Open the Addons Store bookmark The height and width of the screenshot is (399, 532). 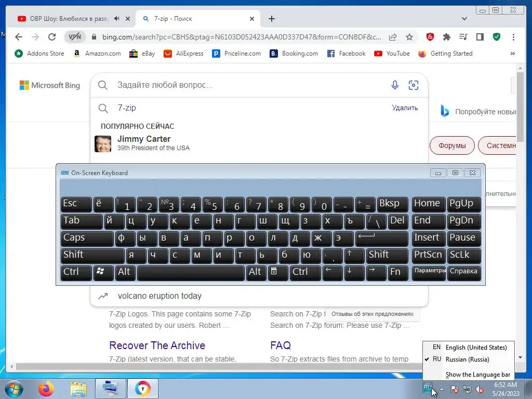coord(39,54)
